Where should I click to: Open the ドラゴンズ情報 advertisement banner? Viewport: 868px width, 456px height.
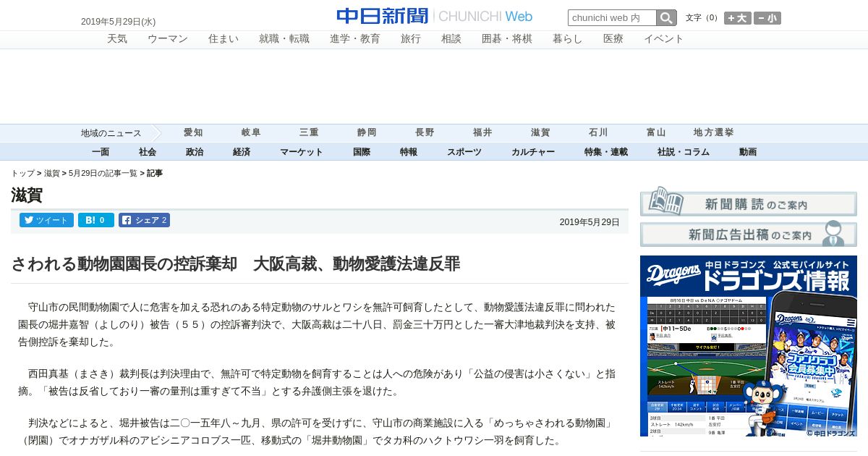pos(749,346)
